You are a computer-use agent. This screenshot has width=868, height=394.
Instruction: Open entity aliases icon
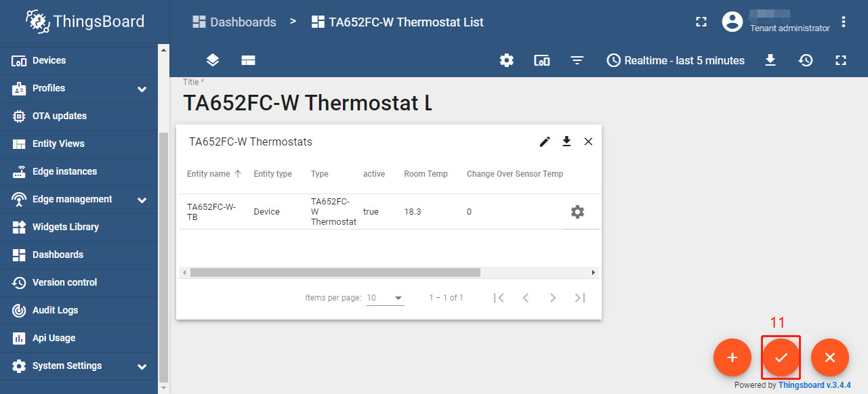[x=542, y=60]
